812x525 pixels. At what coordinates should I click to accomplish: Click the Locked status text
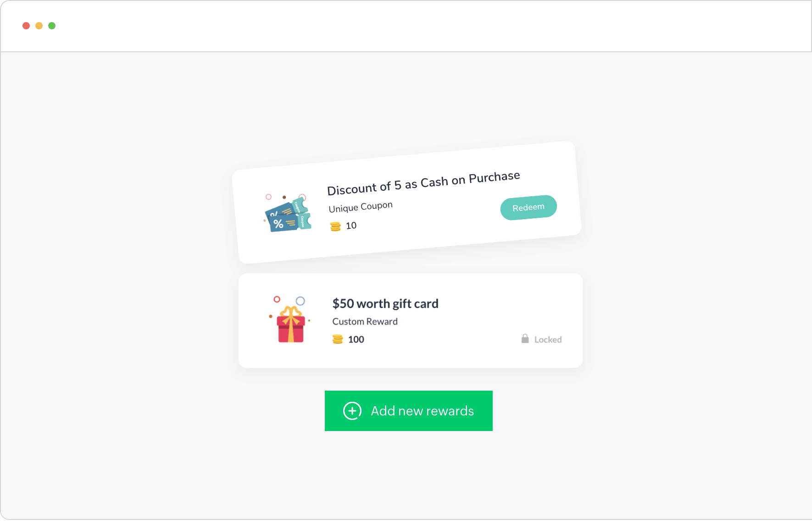tap(548, 340)
